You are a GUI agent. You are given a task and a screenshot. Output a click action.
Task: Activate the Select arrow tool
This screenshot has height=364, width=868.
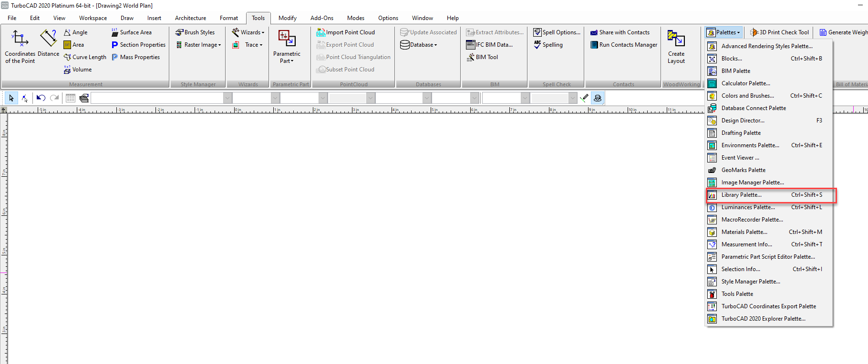11,98
